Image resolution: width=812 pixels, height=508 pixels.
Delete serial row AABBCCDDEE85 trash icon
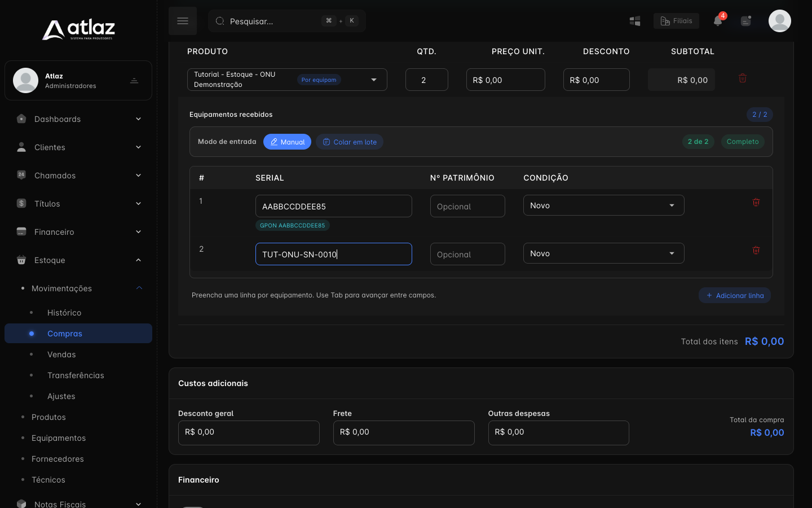(756, 202)
